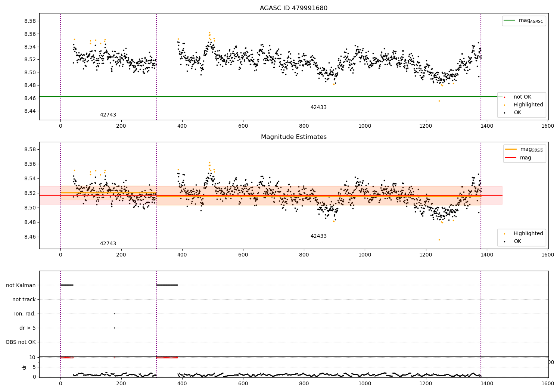Click obsid label 42743 in AGASC ID plot

coord(108,115)
